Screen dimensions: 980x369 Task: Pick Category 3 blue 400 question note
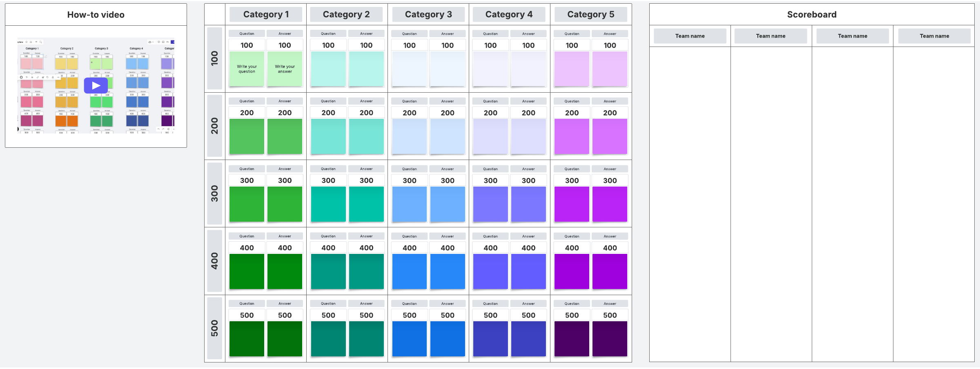409,271
